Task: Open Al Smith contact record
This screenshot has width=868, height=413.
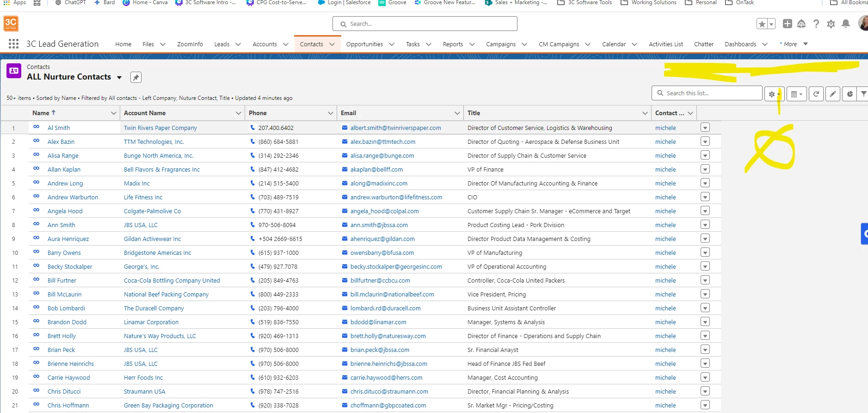Action: point(59,128)
